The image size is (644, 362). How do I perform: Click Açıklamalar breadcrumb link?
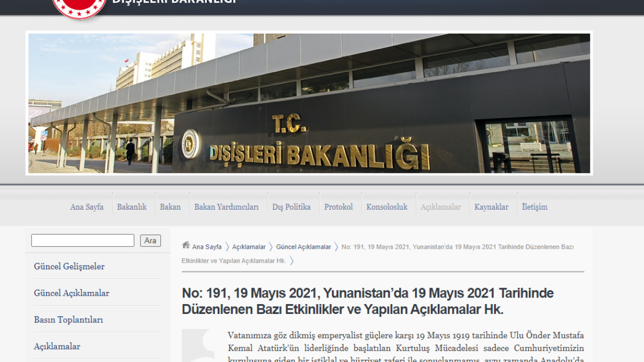coord(249,247)
